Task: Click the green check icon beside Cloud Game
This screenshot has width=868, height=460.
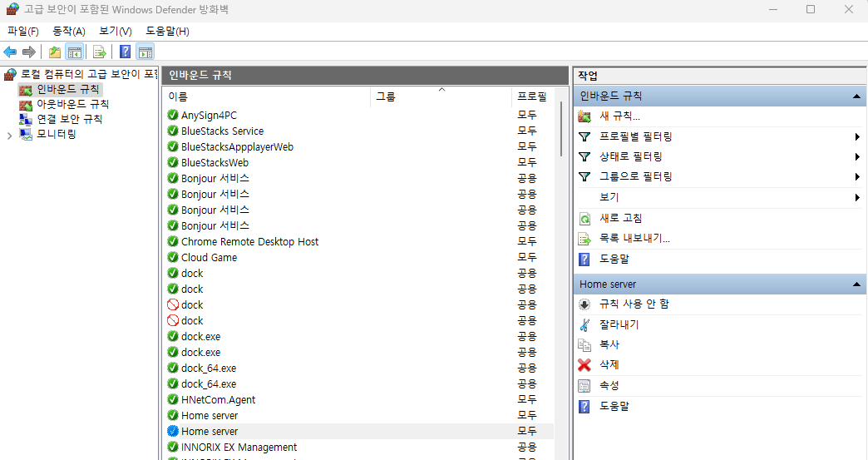Action: tap(173, 257)
